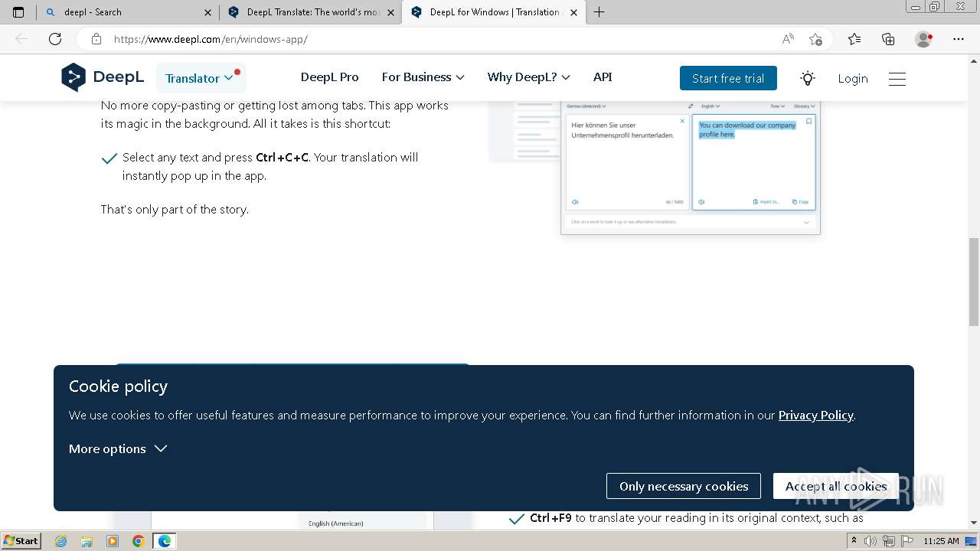Open the Favorites list icon

pos(854,39)
